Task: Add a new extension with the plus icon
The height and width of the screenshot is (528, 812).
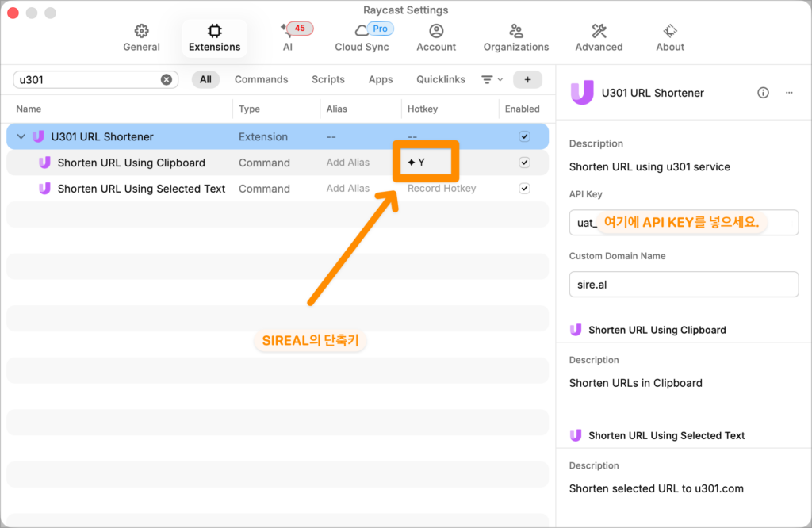Action: pos(529,79)
